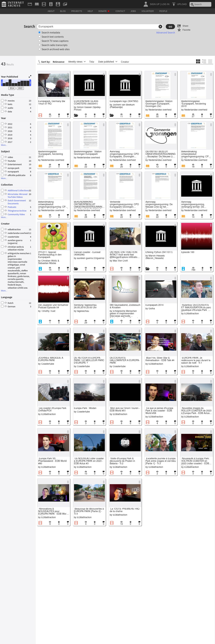Open the ABOUT menu item
This screenshot has height=644, width=215.
(x=51, y=11)
